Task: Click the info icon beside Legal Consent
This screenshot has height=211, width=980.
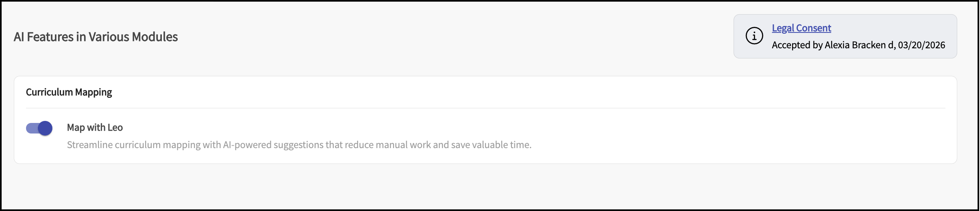Action: 754,36
